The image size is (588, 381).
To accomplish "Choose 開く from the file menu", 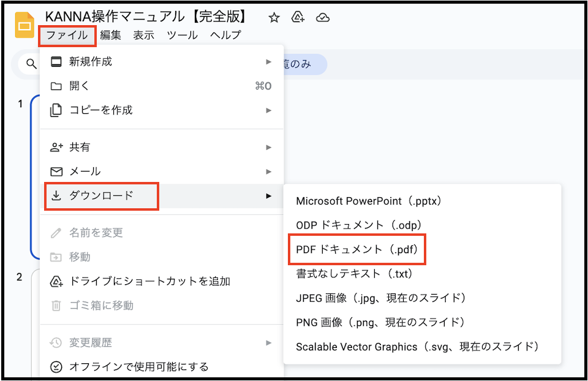I will click(x=80, y=86).
